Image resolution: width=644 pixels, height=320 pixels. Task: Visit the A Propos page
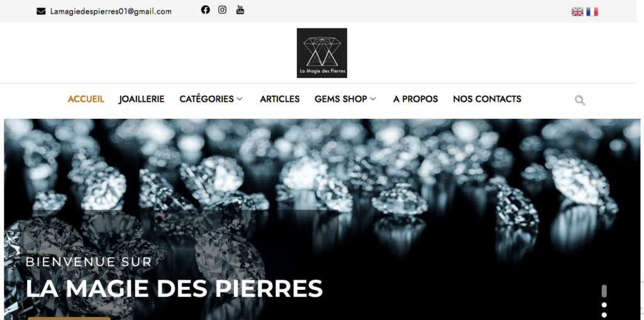(416, 99)
